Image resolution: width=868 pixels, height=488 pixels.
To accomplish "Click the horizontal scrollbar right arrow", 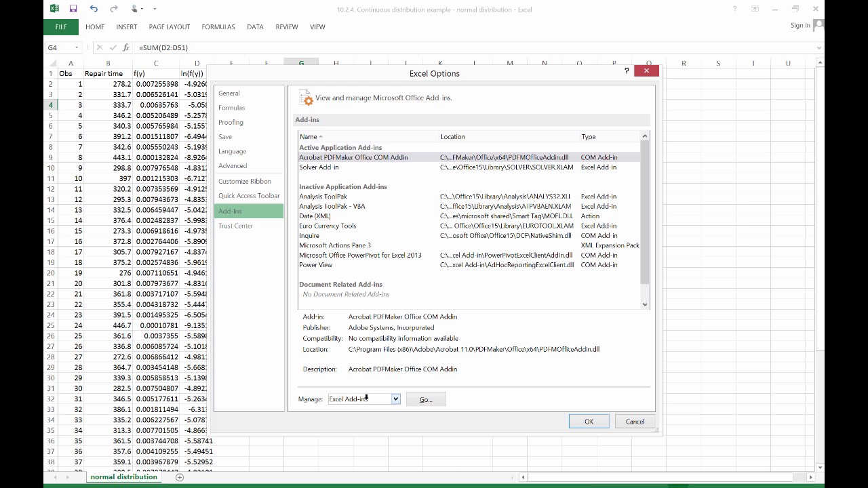I will 810,477.
